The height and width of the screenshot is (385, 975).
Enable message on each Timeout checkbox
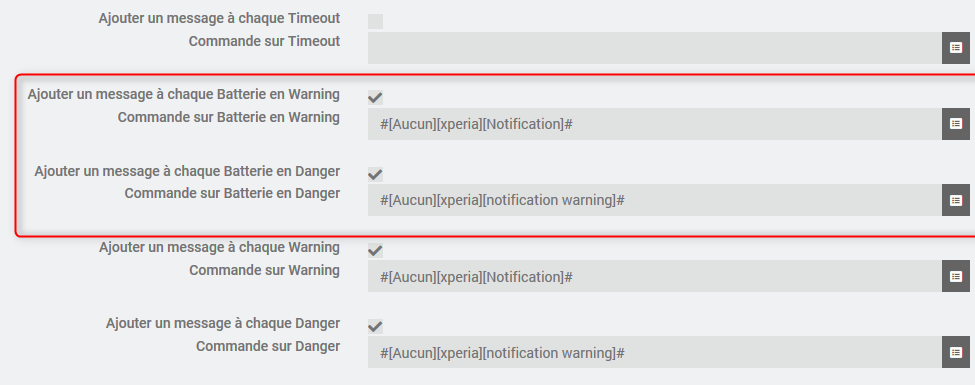pyautogui.click(x=375, y=21)
